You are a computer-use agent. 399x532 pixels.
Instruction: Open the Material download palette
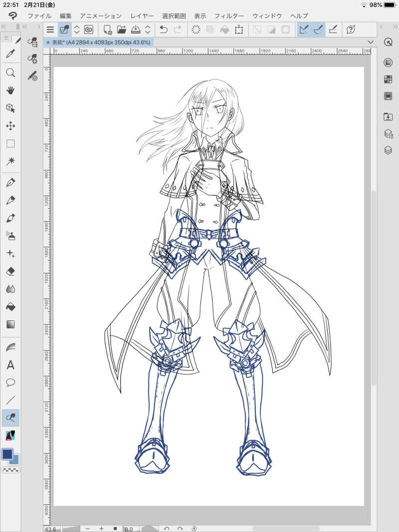388,117
